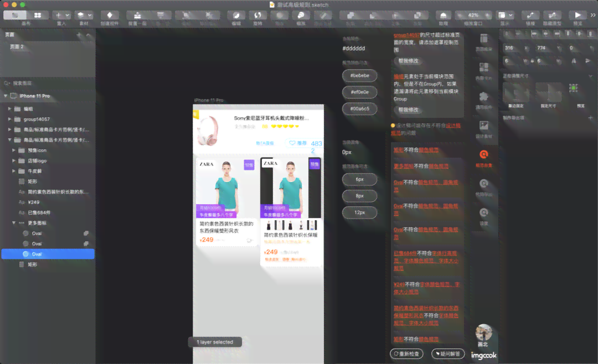Open the imgcook content cards sidebar tab
The height and width of the screenshot is (364, 598).
point(484,71)
